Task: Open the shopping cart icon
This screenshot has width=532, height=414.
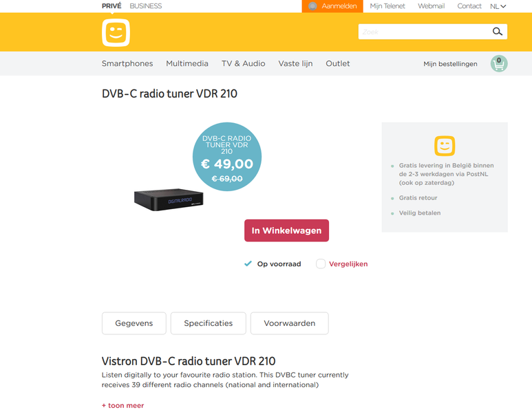Action: [x=499, y=64]
